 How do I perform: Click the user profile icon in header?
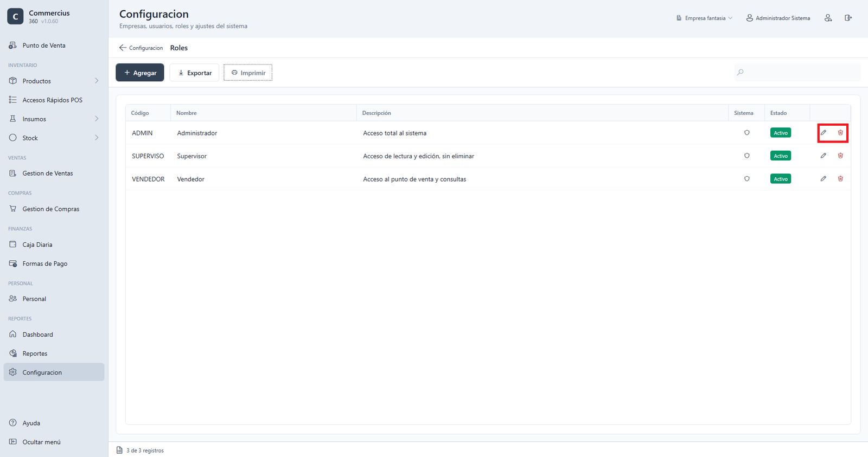point(828,18)
